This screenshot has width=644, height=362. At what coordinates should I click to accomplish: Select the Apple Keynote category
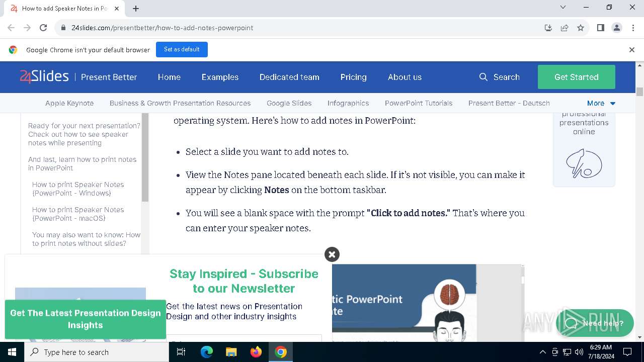(x=69, y=103)
